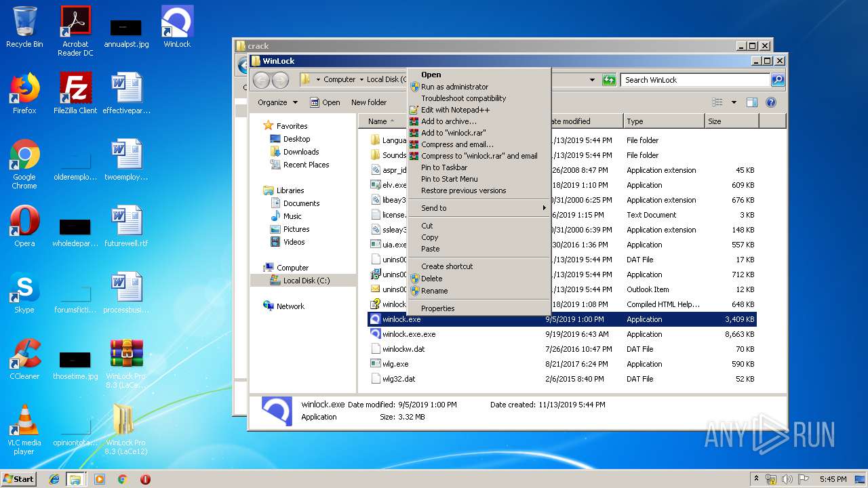Choose Delete from the context menu
This screenshot has height=488, width=868.
tap(479, 279)
